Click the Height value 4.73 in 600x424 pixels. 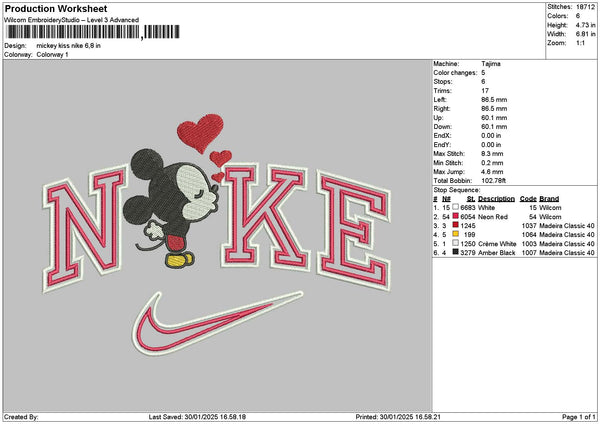(585, 25)
